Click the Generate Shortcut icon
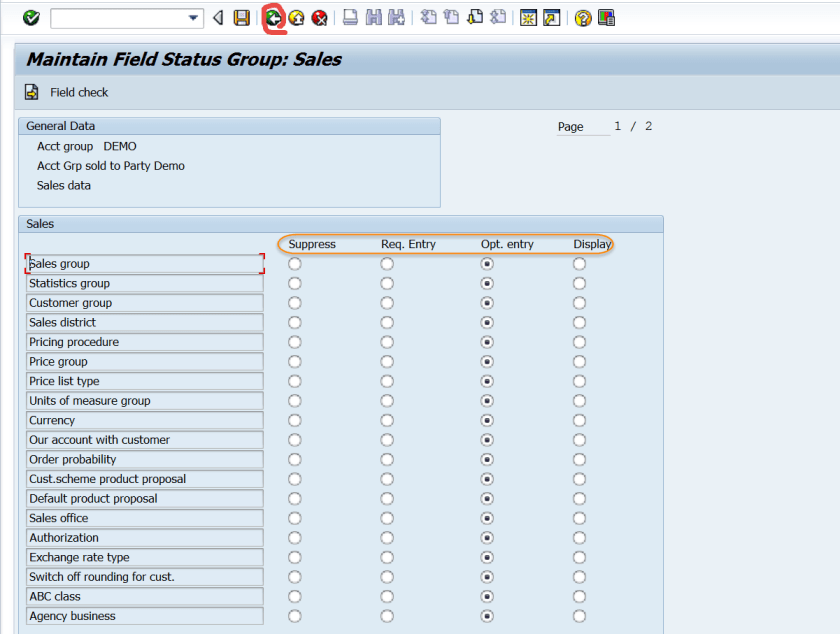This screenshot has width=840, height=634. pos(551,18)
